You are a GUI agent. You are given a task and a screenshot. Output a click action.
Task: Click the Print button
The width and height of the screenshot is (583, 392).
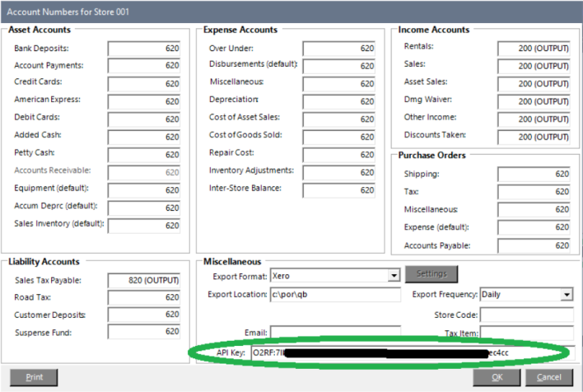[34, 377]
